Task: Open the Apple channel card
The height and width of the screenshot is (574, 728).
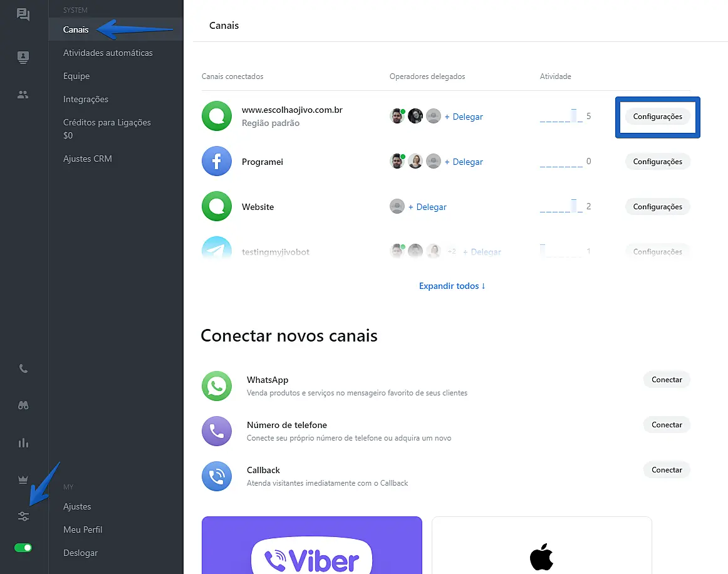Action: tap(542, 545)
